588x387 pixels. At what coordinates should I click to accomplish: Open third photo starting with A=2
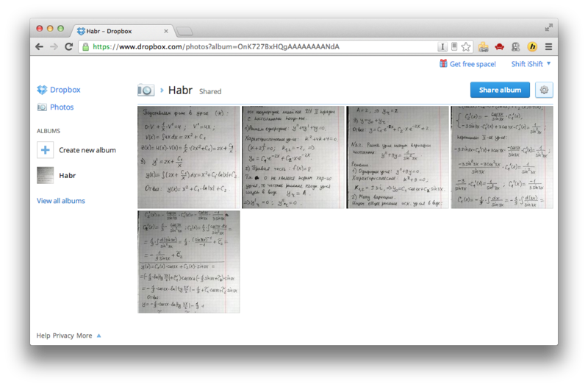point(398,157)
